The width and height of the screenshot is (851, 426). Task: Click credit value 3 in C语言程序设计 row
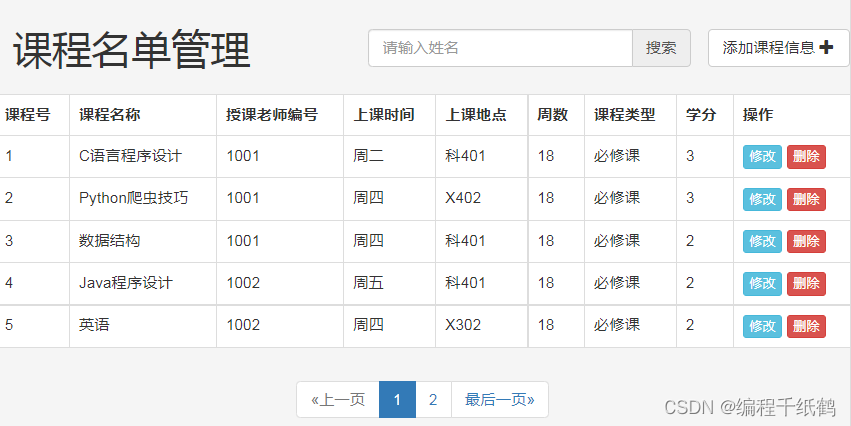tap(705, 156)
